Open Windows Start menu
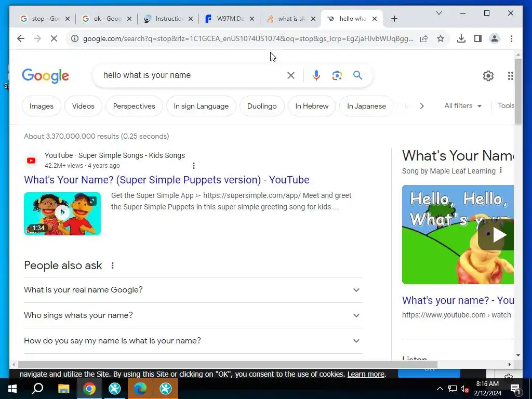Viewport: 532px width, 399px height. coord(12,389)
